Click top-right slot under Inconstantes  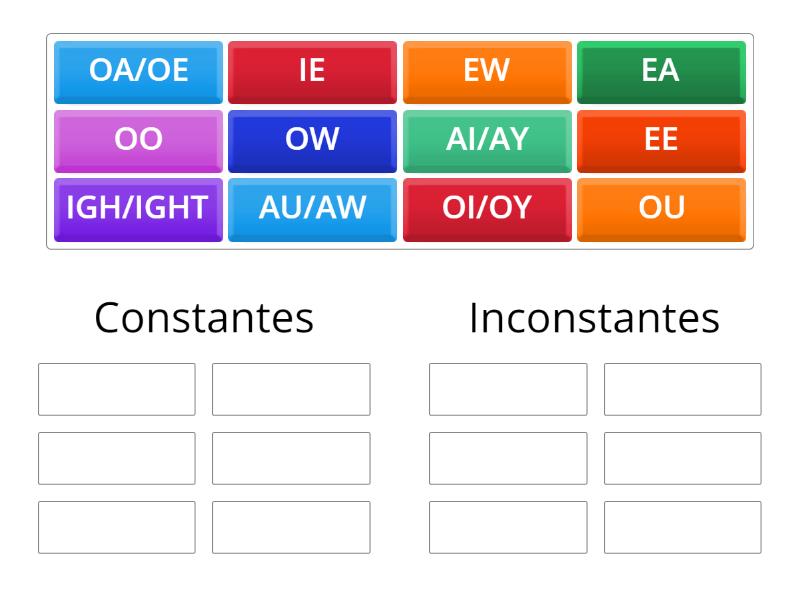click(x=683, y=389)
